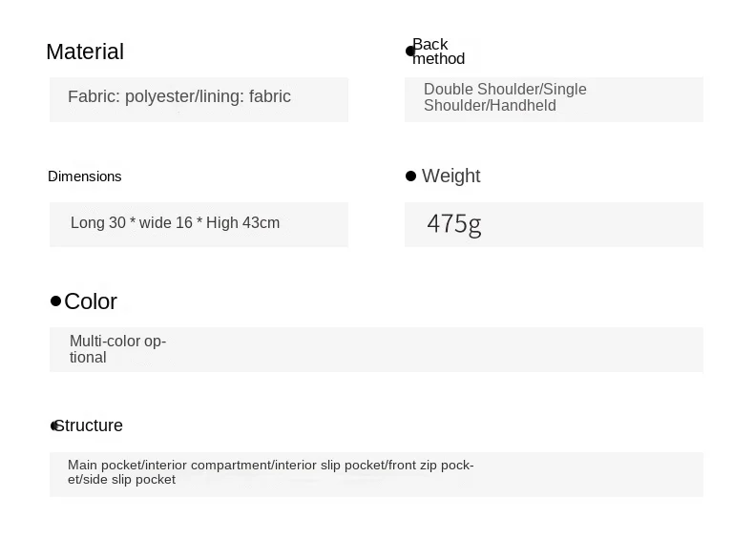
Task: Click the Fabric polyester lining text box
Action: click(199, 99)
